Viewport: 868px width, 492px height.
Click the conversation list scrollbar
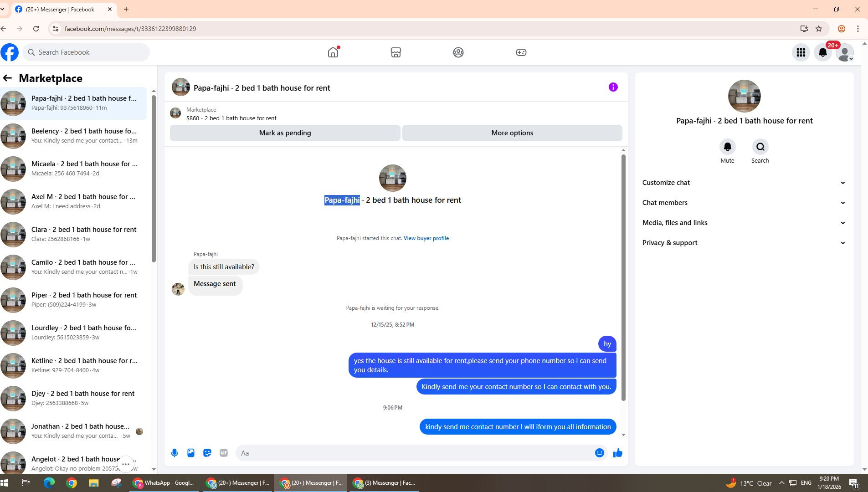coord(154,179)
